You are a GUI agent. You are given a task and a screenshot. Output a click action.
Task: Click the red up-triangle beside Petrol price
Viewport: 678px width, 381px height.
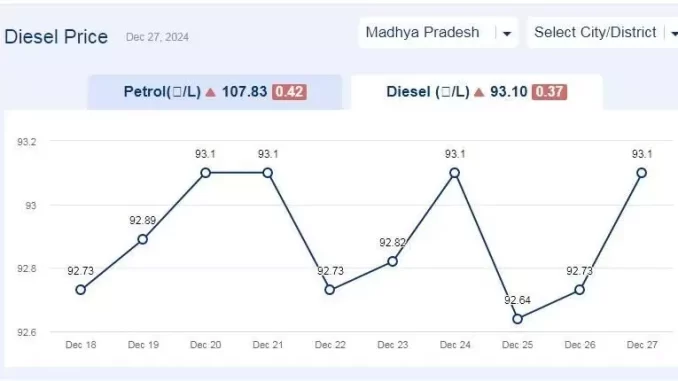[x=211, y=92]
